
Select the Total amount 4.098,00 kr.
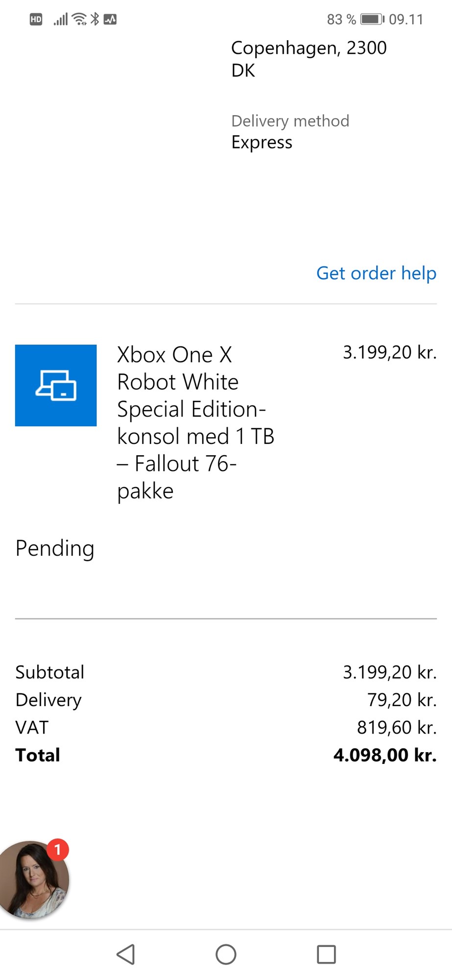click(x=385, y=755)
